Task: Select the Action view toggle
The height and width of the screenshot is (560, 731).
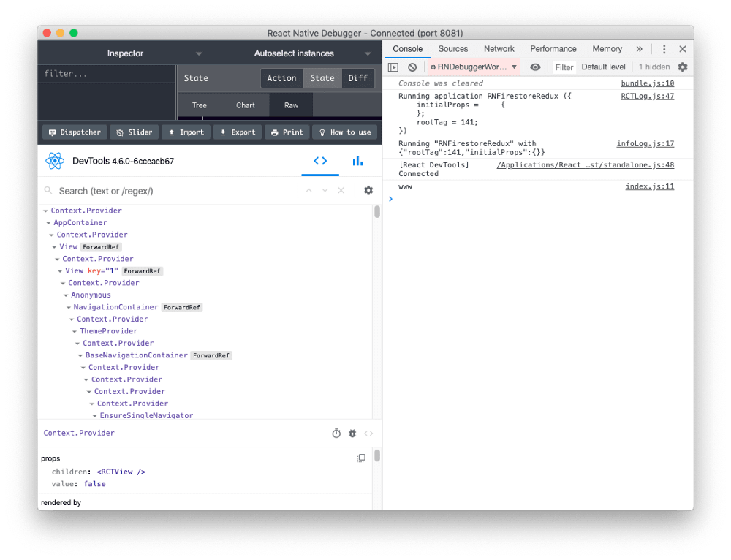Action: coord(281,78)
